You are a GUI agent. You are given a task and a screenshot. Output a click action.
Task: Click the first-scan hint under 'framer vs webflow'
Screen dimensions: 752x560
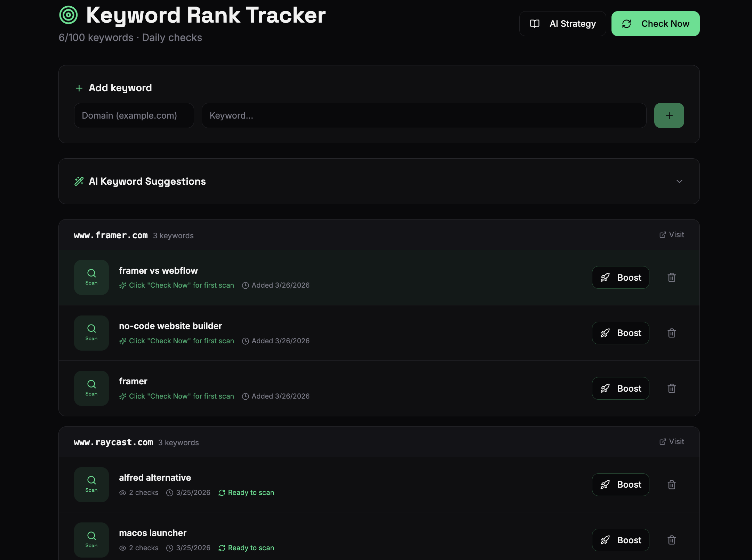click(177, 285)
